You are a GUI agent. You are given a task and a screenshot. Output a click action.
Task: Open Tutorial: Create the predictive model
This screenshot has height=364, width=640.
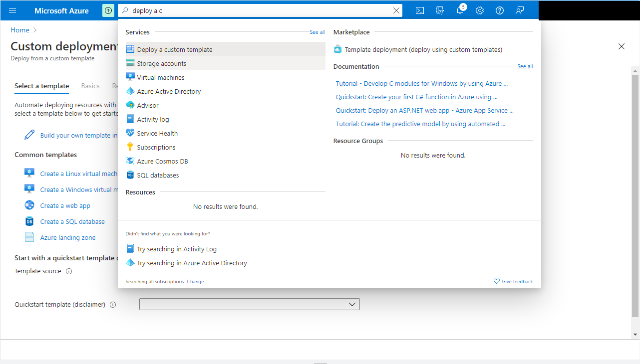point(420,124)
